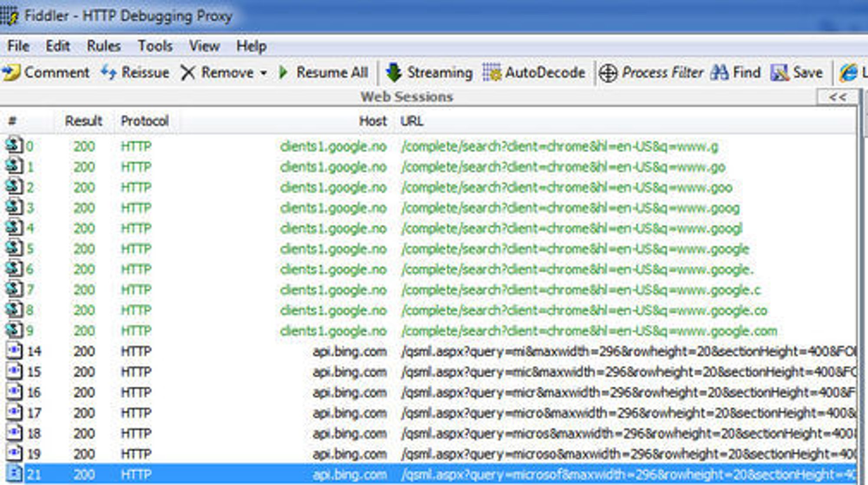
Task: Open the Remove dropdown arrow
Action: pyautogui.click(x=263, y=73)
